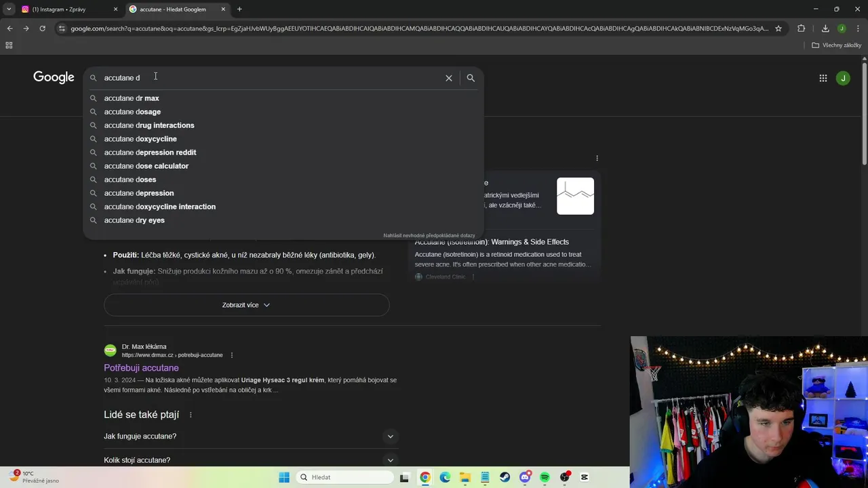Viewport: 868px width, 488px height.
Task: Pick the suggestion that reads only accutane doxycycline
Action: (140, 139)
